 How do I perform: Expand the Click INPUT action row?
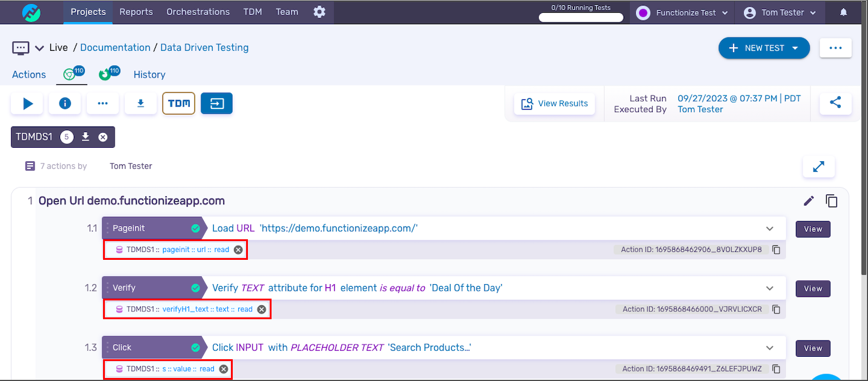[770, 348]
